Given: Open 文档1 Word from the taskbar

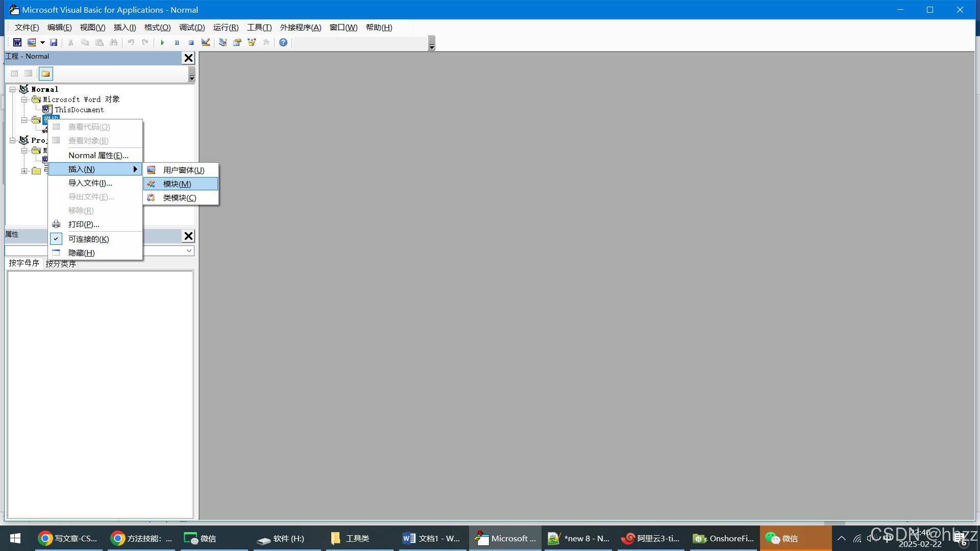Looking at the screenshot, I should click(431, 538).
